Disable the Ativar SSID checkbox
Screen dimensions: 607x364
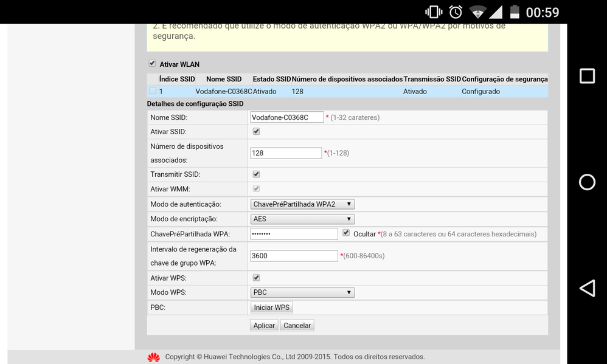click(256, 131)
